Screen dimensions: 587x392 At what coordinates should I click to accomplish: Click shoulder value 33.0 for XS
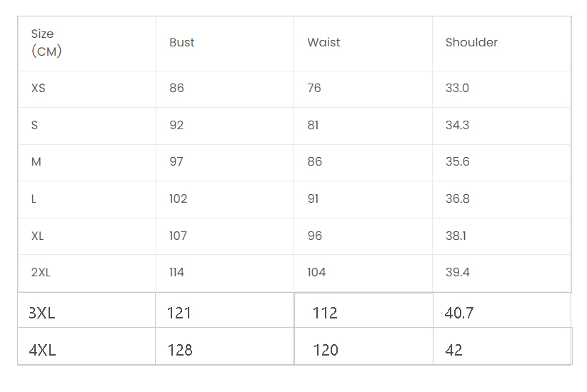point(457,89)
